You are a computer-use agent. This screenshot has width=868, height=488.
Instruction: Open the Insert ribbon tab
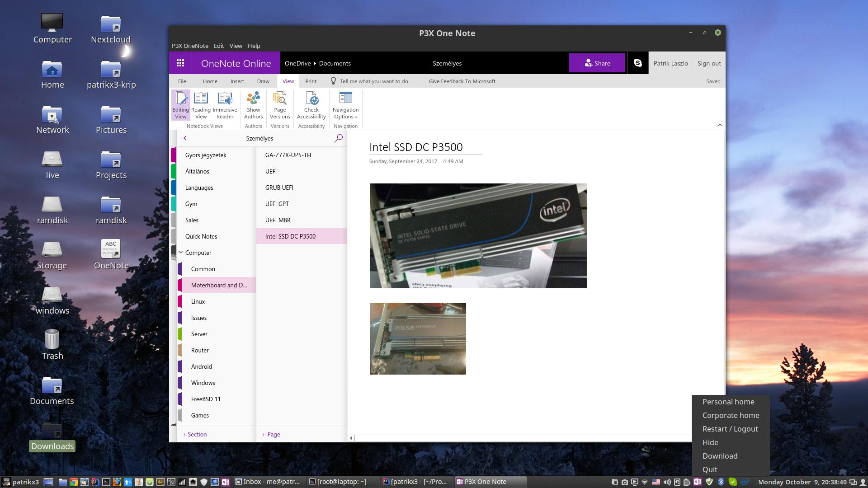237,81
